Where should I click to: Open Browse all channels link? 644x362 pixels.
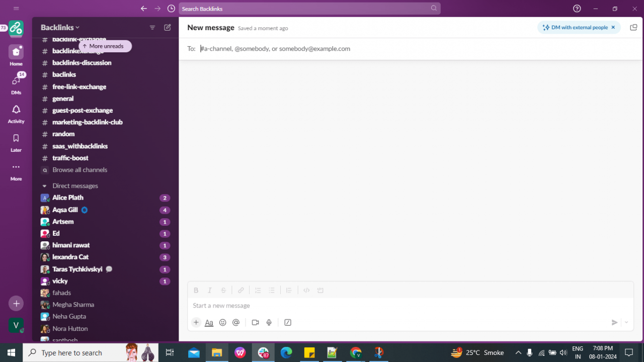(79, 170)
